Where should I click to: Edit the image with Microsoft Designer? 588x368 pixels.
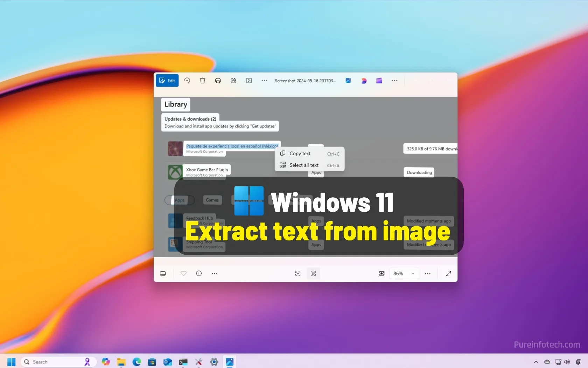coord(364,81)
